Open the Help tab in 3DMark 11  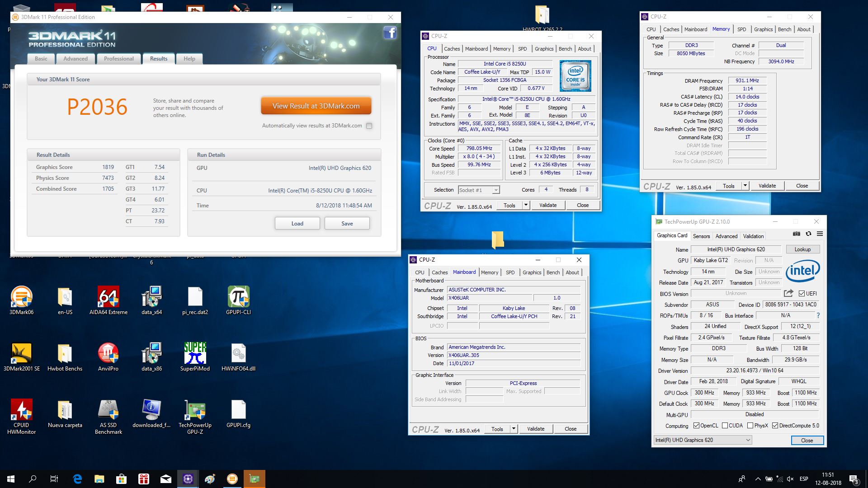[x=189, y=59]
